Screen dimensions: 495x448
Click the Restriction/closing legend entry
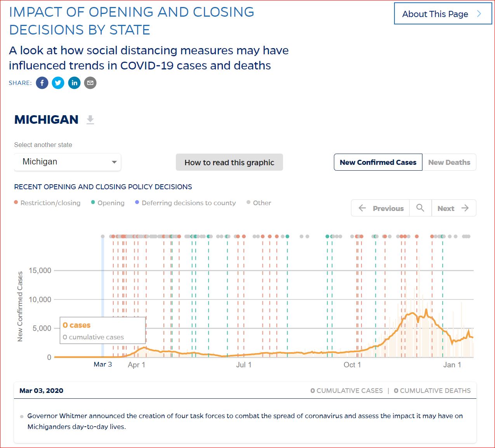tap(47, 203)
